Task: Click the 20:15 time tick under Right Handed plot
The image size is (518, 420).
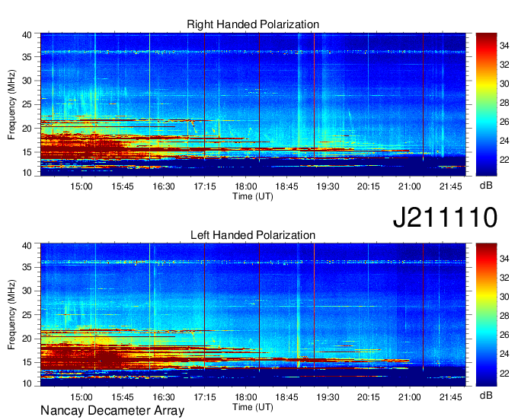Action: click(x=369, y=186)
